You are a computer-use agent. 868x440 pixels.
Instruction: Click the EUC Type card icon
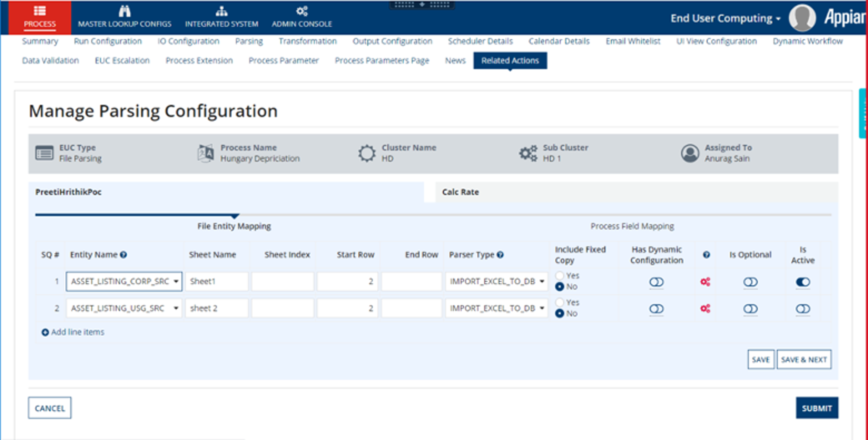click(x=44, y=153)
